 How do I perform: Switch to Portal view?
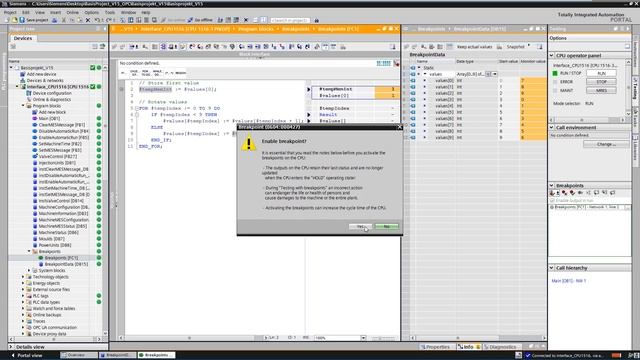click(x=27, y=355)
